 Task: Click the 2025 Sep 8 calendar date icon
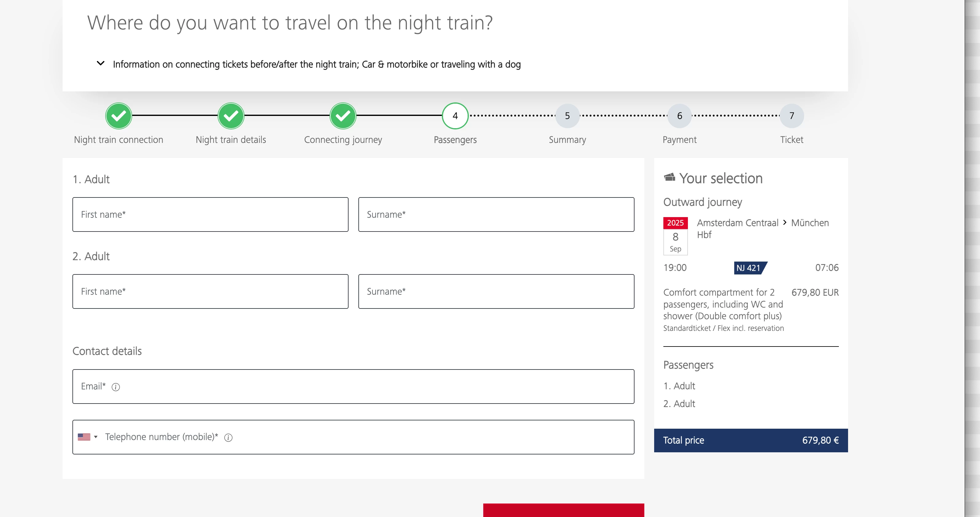675,236
